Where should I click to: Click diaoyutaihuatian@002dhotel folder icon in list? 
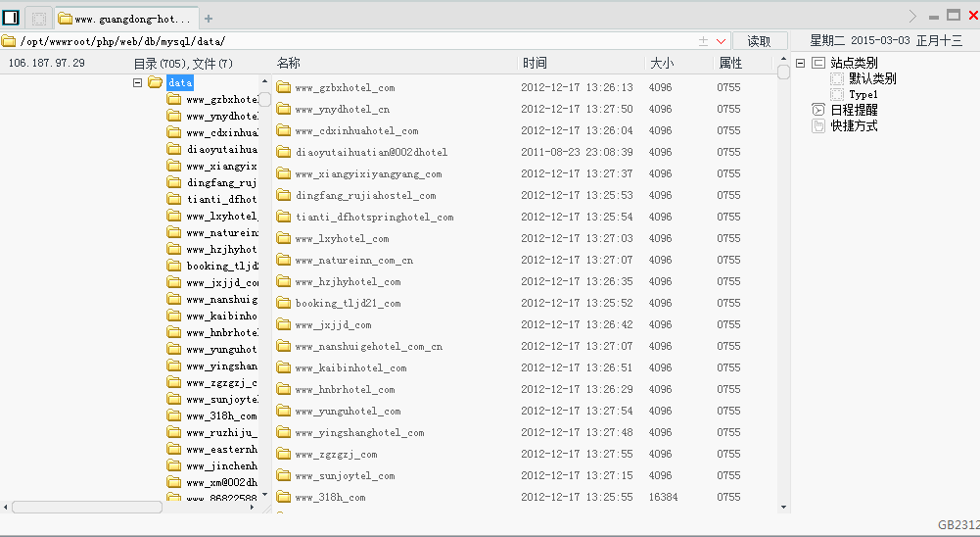pos(284,152)
